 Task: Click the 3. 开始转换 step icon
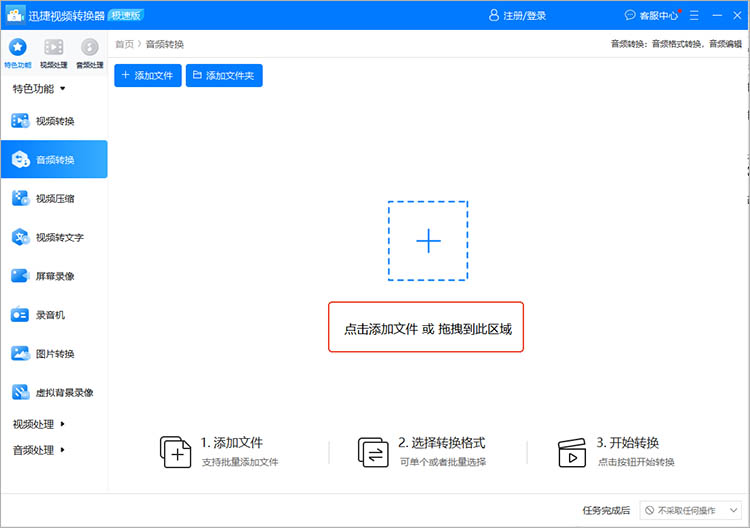(572, 452)
